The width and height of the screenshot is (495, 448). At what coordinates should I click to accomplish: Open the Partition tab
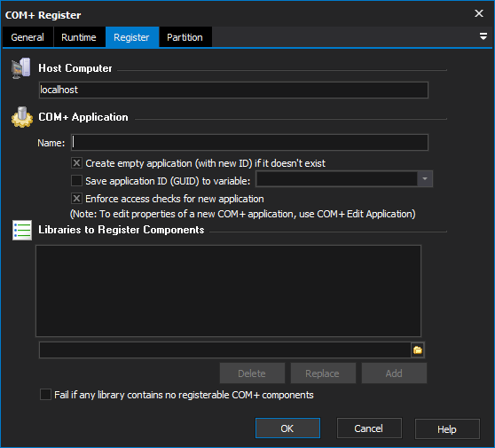point(185,37)
